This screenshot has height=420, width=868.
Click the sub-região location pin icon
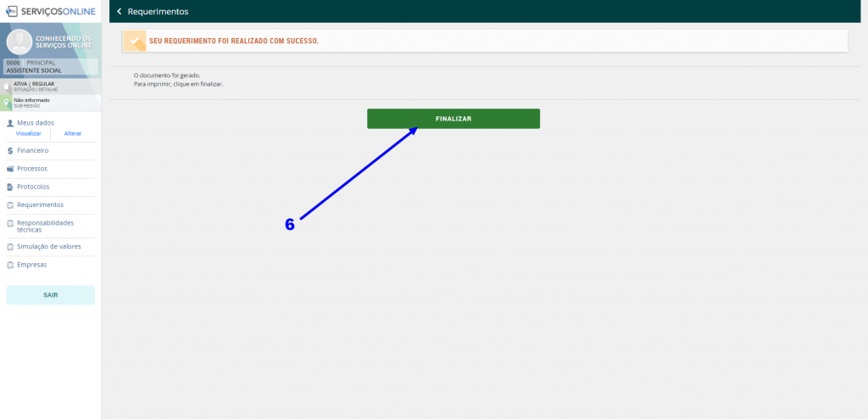click(x=7, y=103)
